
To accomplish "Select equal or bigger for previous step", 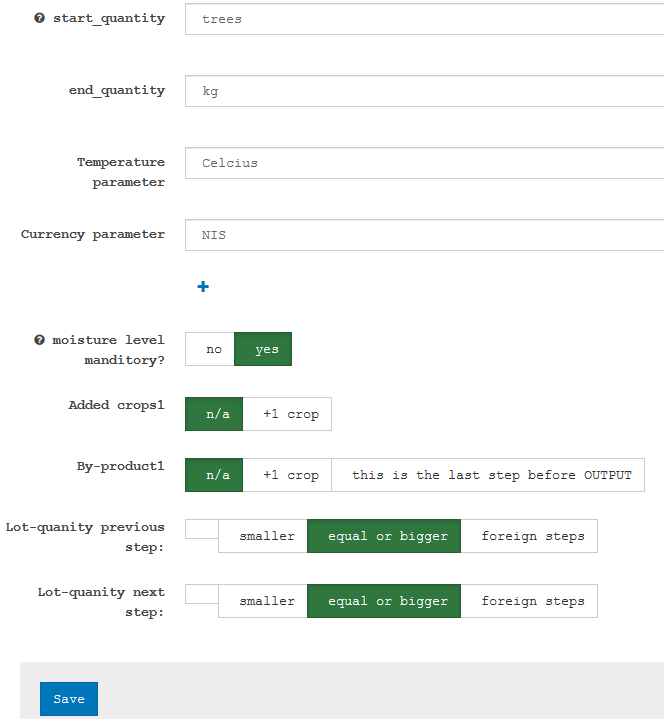I will tap(384, 536).
